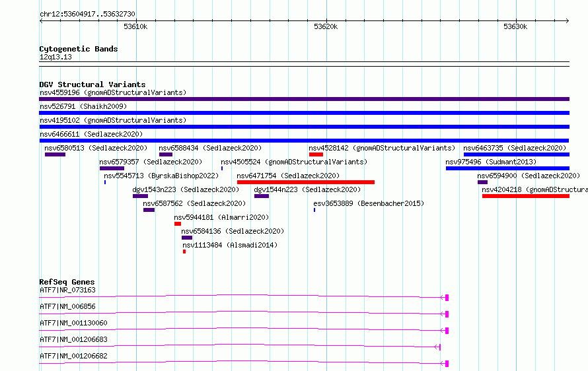The image size is (588, 371).
Task: Select the Cytogenetic Bands track title
Action: tap(79, 49)
